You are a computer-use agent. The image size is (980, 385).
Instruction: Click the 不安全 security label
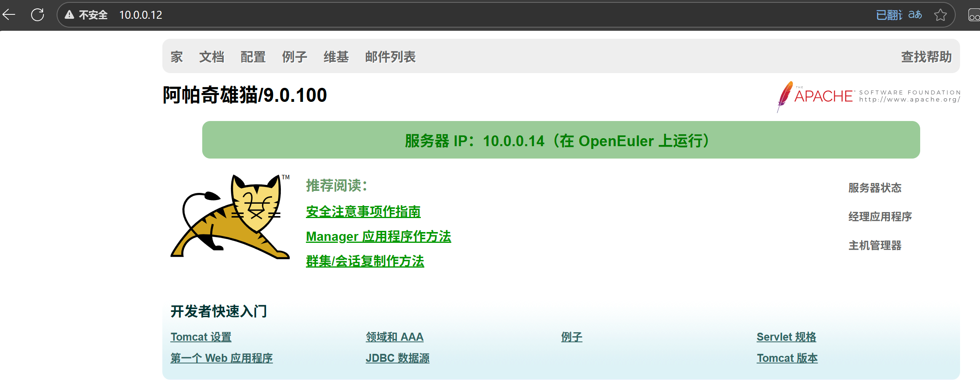coord(93,15)
